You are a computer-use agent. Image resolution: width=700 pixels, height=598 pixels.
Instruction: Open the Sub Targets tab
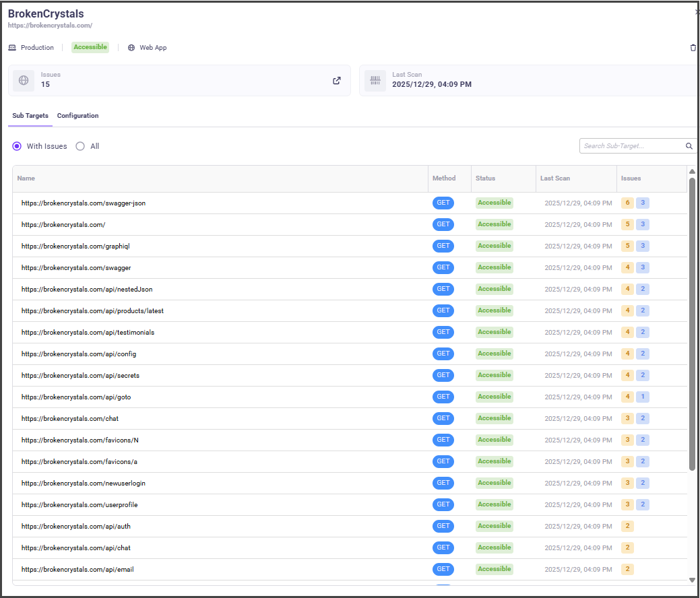pyautogui.click(x=30, y=116)
